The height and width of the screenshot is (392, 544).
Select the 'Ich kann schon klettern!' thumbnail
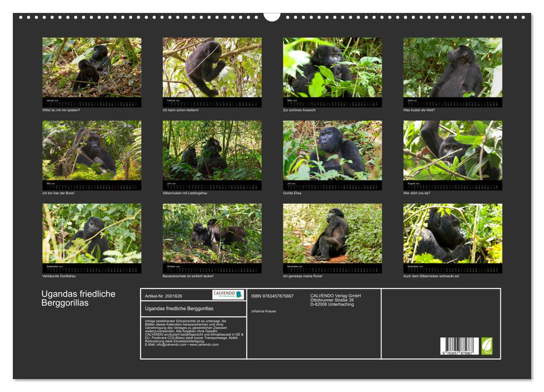(x=212, y=68)
